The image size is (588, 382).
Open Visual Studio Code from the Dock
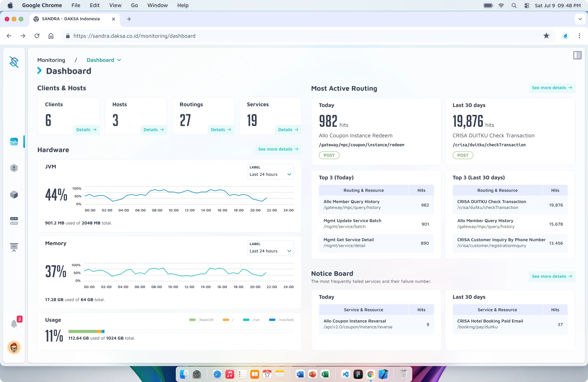click(x=345, y=374)
